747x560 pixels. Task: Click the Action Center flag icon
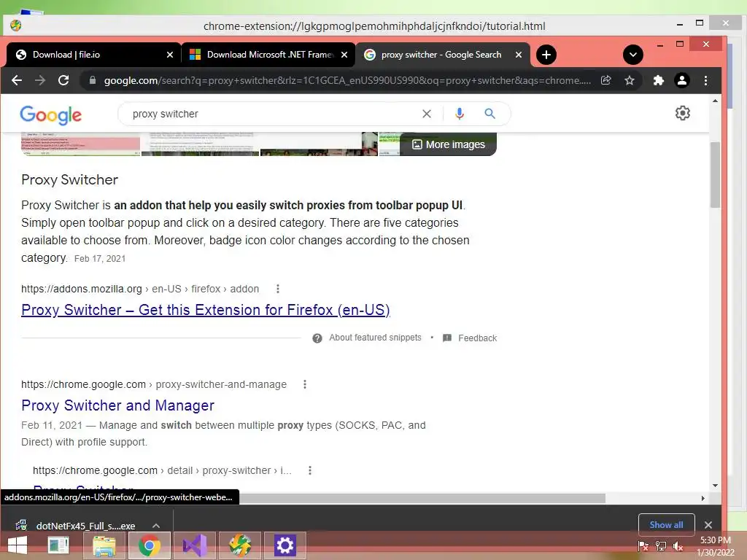[x=643, y=546]
